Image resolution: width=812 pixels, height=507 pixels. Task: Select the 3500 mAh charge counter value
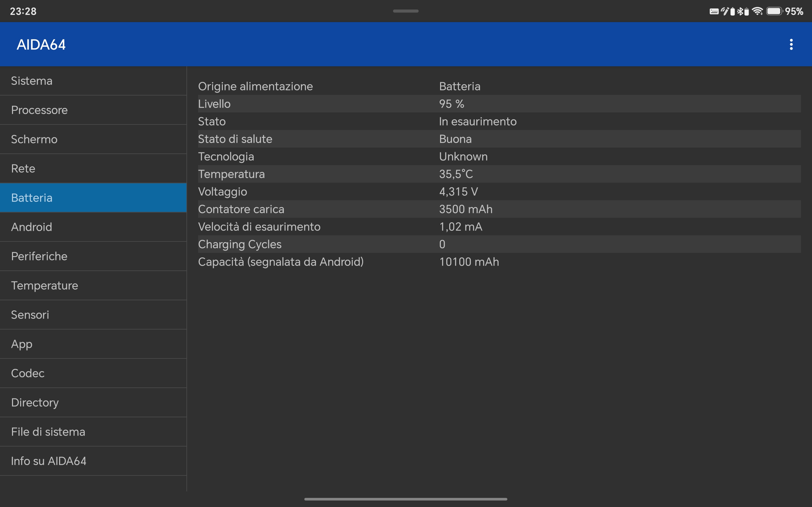[466, 209]
